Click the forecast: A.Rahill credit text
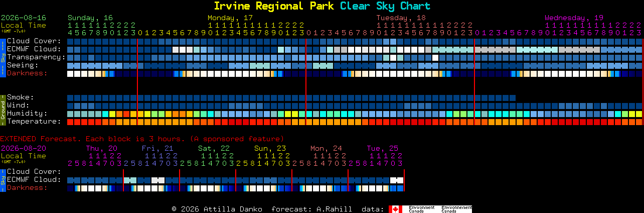Image resolution: width=644 pixels, height=213 pixels. click(311, 209)
